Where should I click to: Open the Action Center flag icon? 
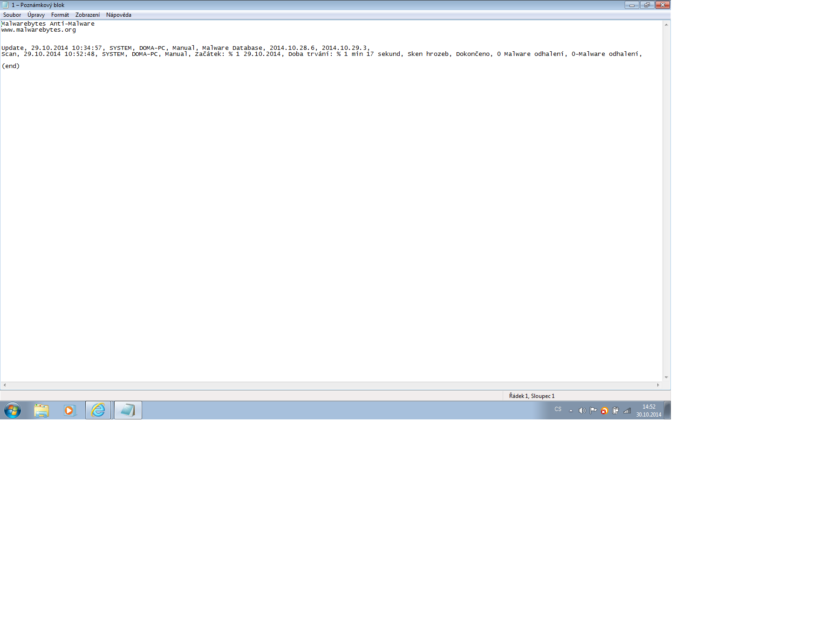(593, 411)
